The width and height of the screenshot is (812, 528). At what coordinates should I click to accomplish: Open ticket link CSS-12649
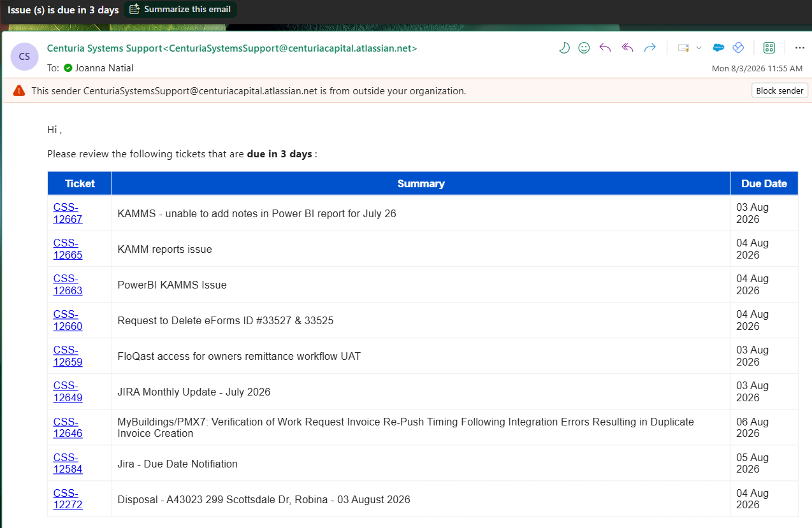click(x=68, y=392)
